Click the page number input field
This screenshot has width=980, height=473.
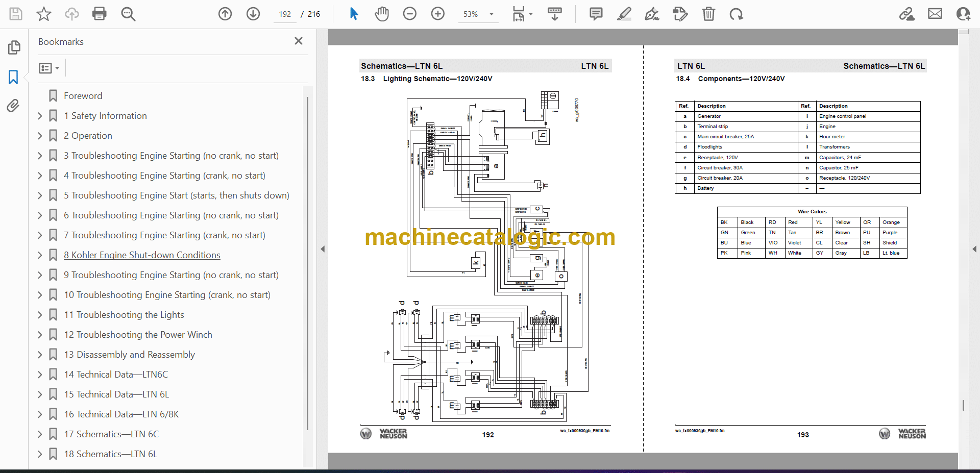click(x=285, y=14)
